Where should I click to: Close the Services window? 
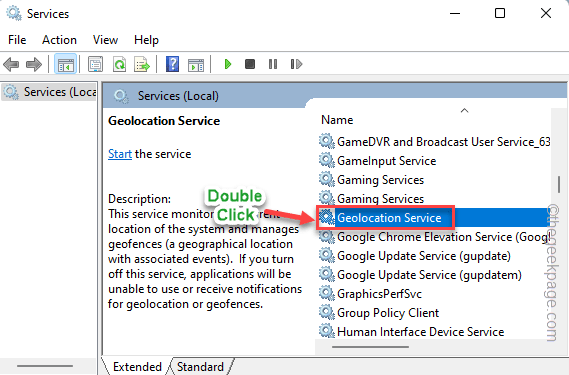pos(546,13)
